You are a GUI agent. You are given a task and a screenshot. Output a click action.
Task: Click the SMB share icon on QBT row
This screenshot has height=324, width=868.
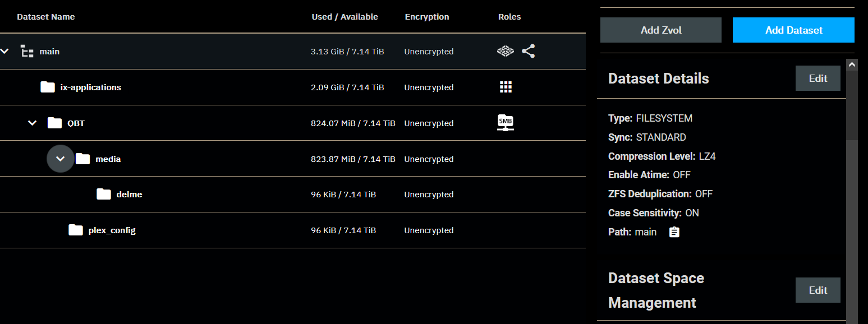[x=505, y=123]
